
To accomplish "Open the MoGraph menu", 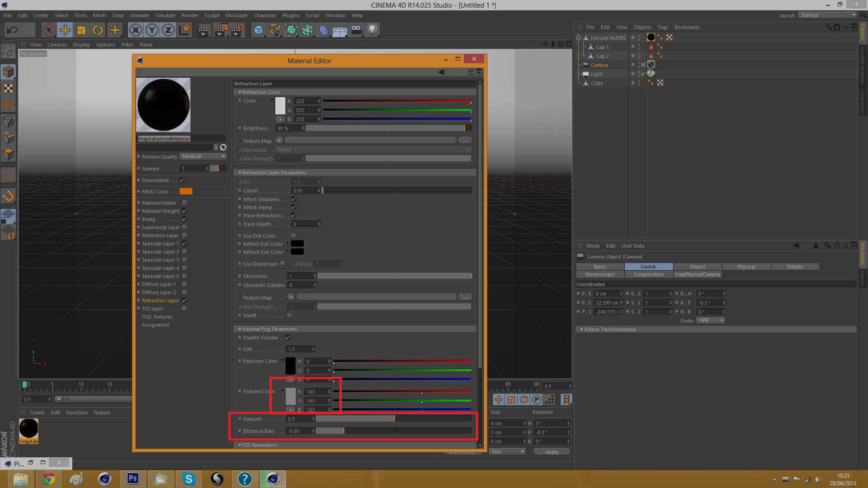I will [236, 15].
